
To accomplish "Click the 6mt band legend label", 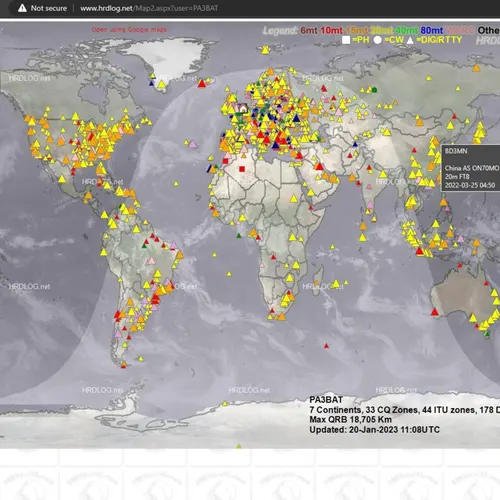I will coord(309,30).
